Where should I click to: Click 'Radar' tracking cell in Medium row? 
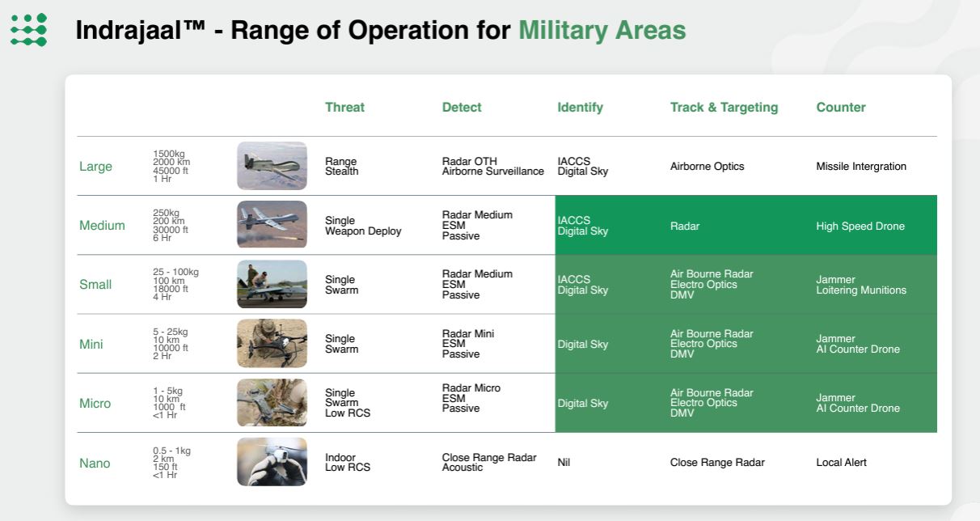[x=685, y=227]
